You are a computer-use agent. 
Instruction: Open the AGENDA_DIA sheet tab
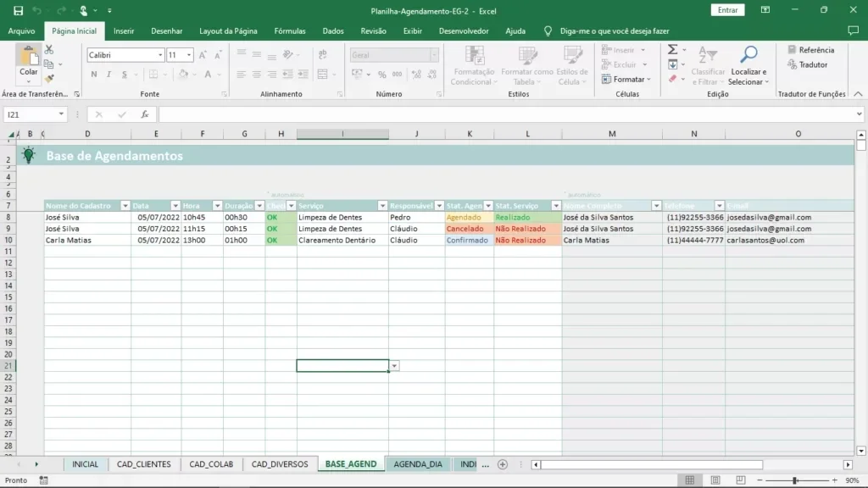(418, 464)
